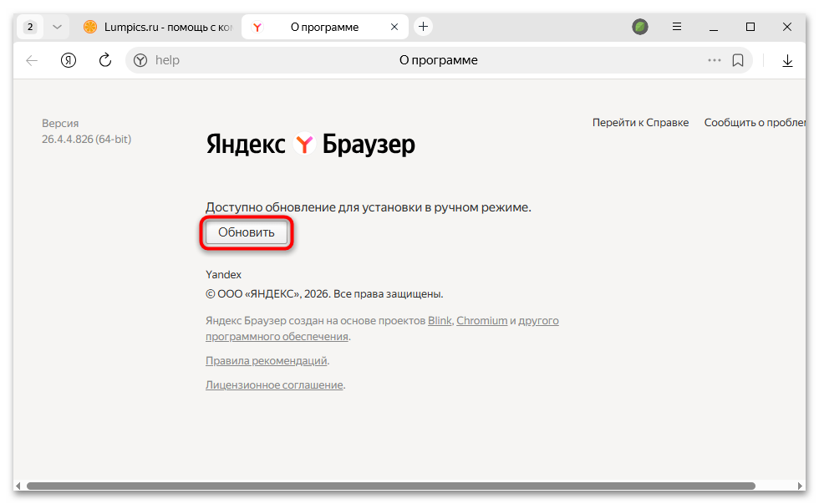The height and width of the screenshot is (504, 819).
Task: Follow the Перейти к Справке link
Action: point(640,123)
